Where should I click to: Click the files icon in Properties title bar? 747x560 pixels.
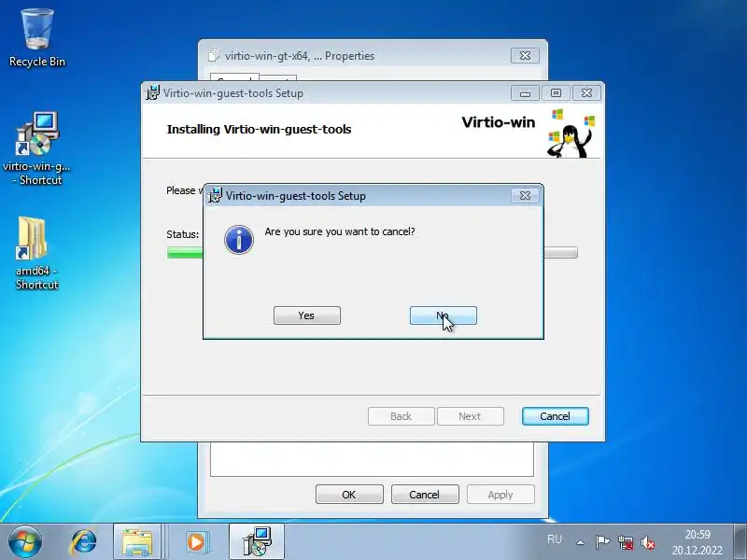tap(214, 56)
